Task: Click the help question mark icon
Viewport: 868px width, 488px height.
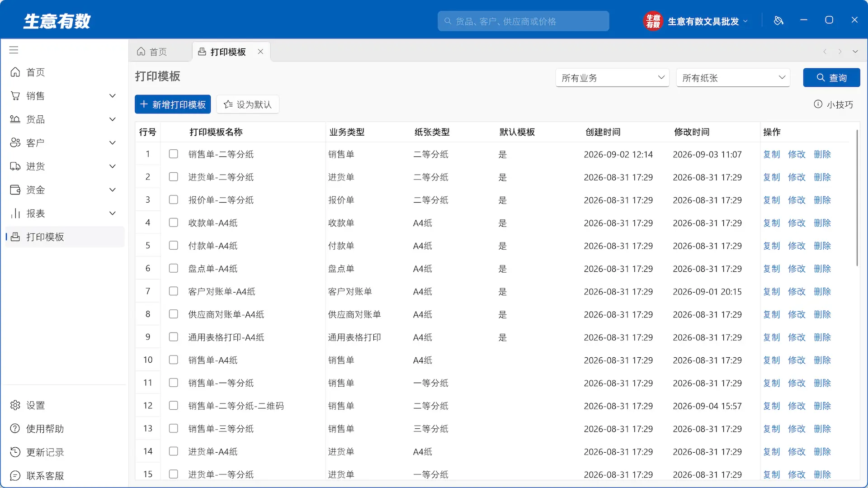Action: (x=15, y=429)
